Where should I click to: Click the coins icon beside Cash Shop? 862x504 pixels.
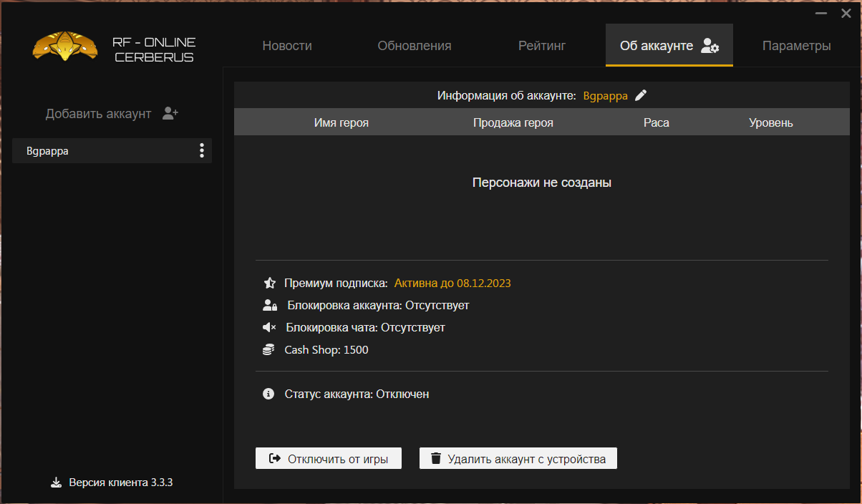pos(269,350)
